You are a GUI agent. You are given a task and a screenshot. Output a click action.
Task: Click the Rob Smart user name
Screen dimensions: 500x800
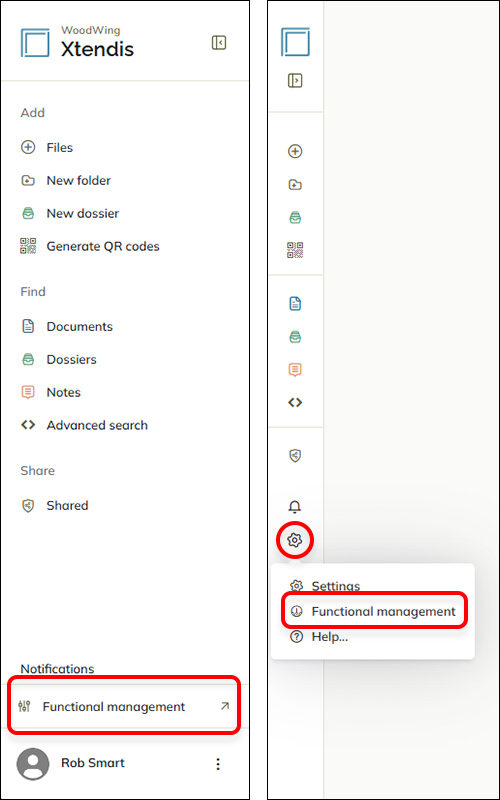click(x=93, y=763)
